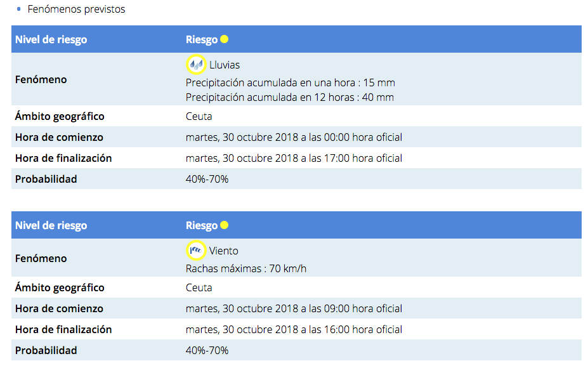Click yellow risk dot in first table header
Viewport: 588px width, 375px height.
coord(224,39)
